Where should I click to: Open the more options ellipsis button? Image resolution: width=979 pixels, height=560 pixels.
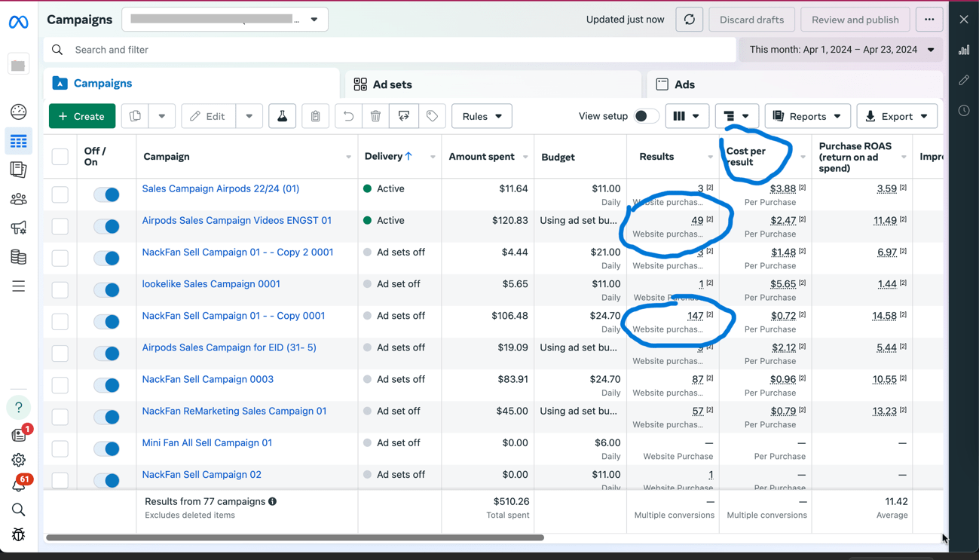[x=929, y=20]
